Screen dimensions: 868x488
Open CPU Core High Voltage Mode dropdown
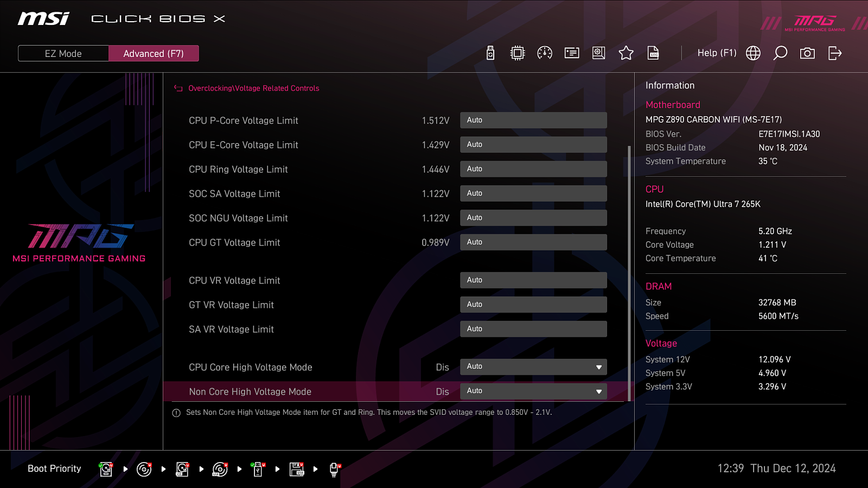point(533,367)
